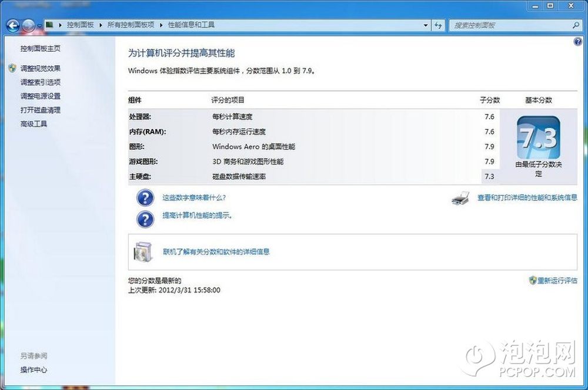
Task: Click the software box icon
Action: coord(143,252)
